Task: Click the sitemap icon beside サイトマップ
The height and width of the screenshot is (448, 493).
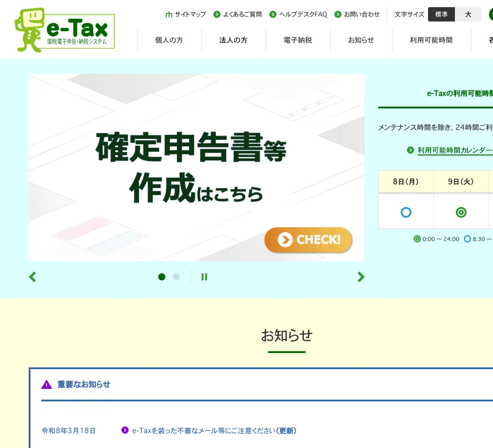Action: point(169,14)
